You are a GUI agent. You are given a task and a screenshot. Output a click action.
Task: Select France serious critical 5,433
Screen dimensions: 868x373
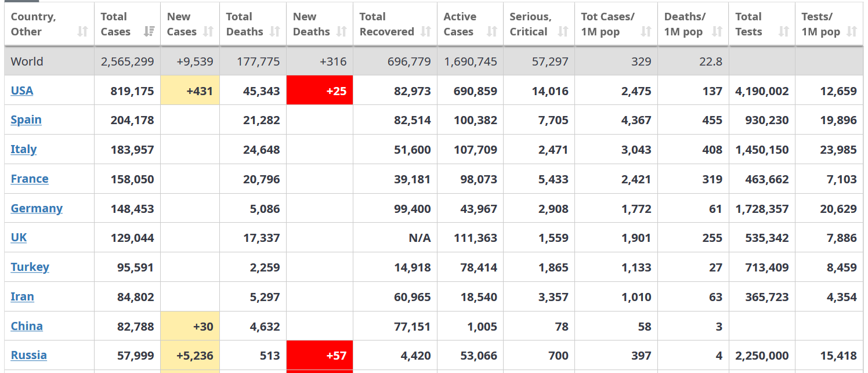coord(554,179)
